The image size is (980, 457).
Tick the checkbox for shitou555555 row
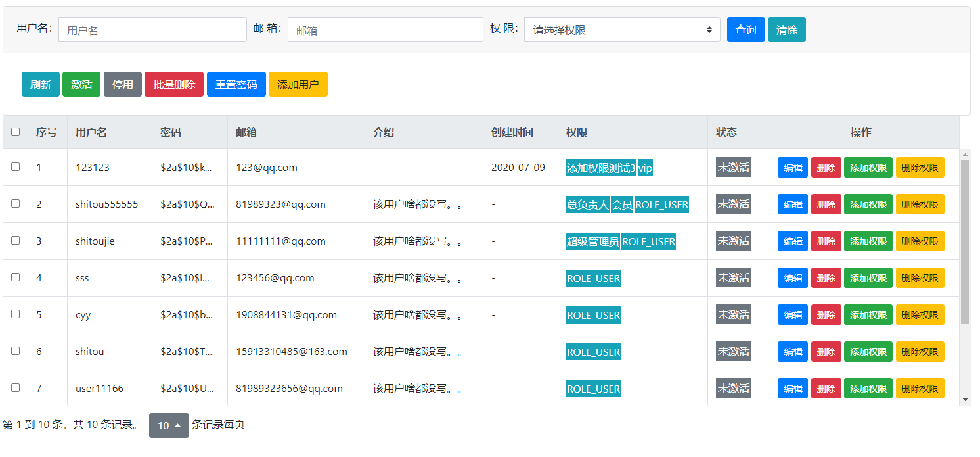[16, 204]
